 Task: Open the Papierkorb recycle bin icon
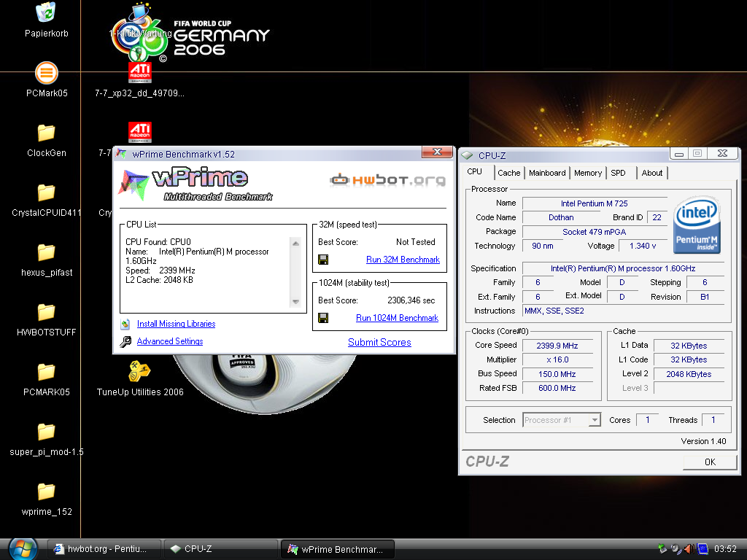46,13
